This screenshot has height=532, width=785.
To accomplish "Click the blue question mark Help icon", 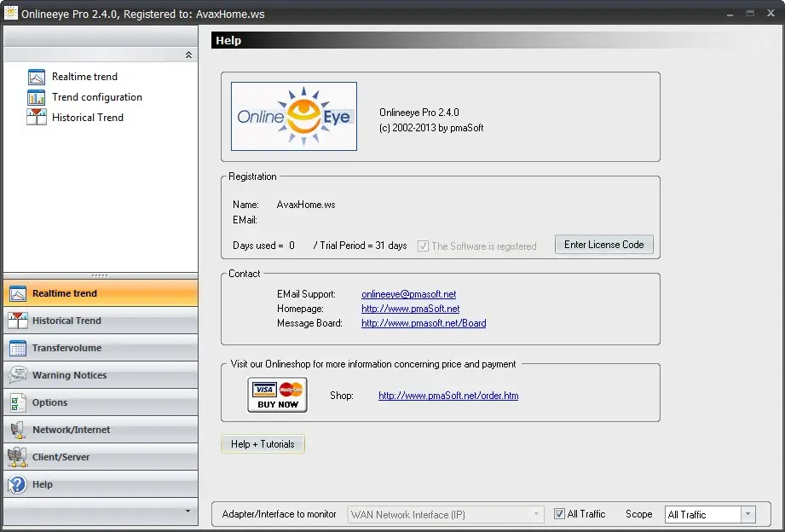I will [x=18, y=484].
